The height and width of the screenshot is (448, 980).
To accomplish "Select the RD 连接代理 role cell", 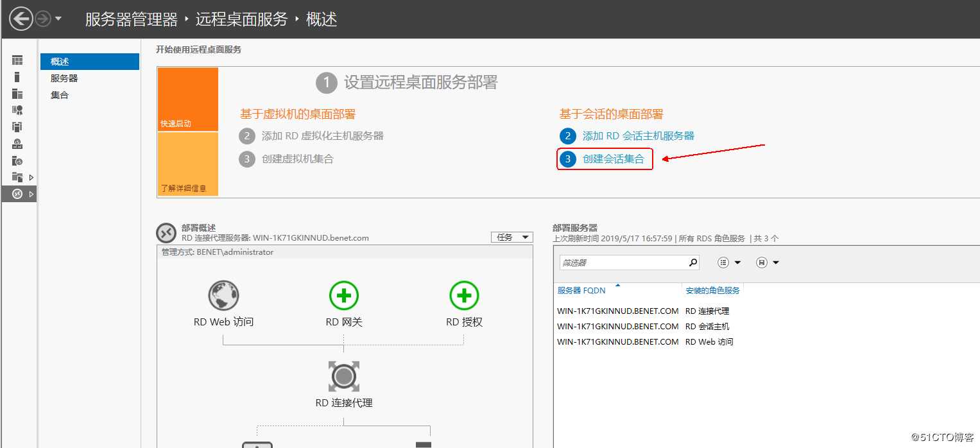I will [x=707, y=311].
